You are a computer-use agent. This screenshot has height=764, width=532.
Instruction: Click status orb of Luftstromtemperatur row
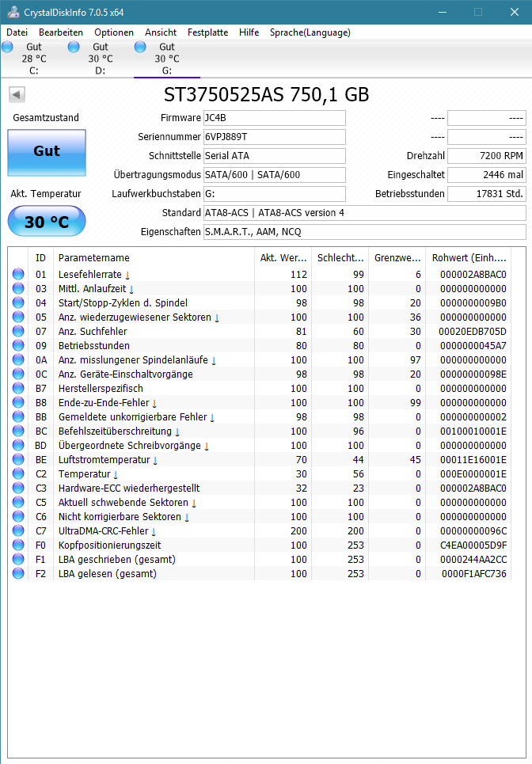click(x=18, y=459)
